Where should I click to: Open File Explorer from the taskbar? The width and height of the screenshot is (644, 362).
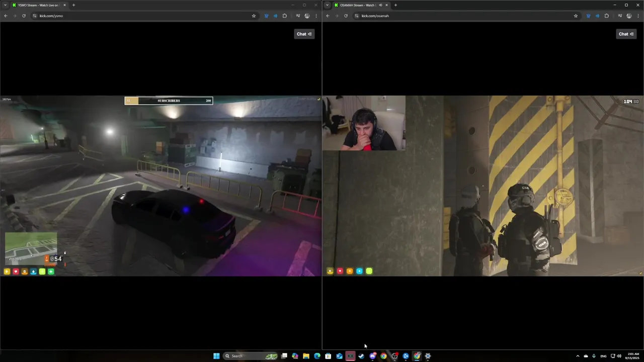[x=306, y=356]
